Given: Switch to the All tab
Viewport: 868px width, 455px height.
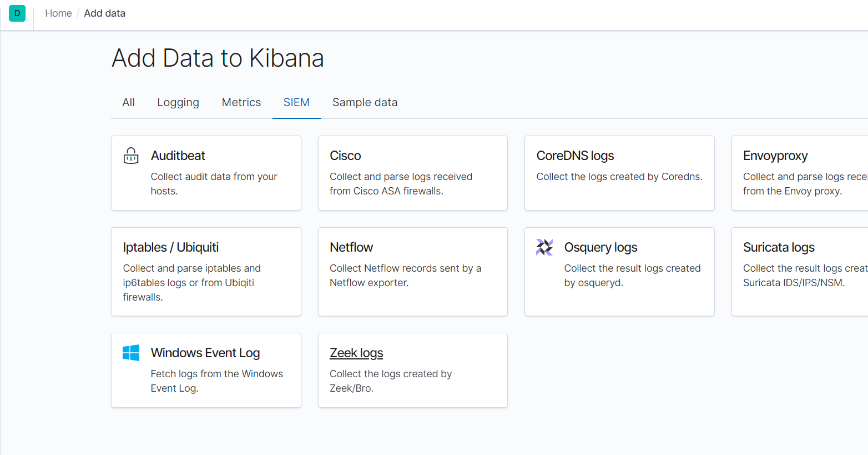Looking at the screenshot, I should point(129,102).
